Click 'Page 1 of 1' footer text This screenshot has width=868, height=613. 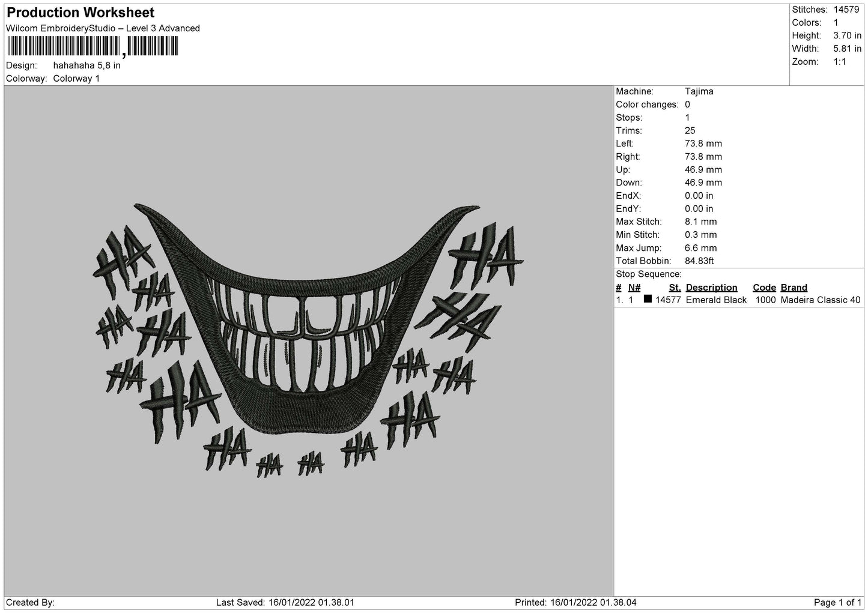click(x=837, y=603)
